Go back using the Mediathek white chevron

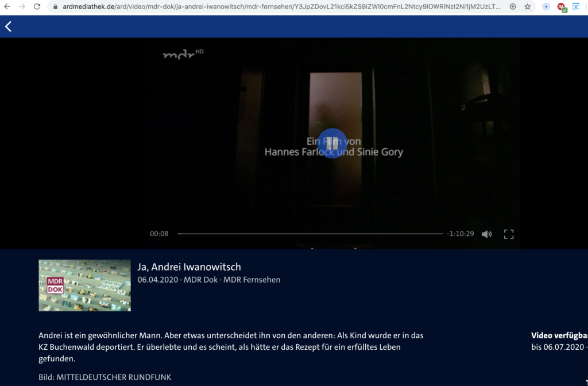[8, 26]
